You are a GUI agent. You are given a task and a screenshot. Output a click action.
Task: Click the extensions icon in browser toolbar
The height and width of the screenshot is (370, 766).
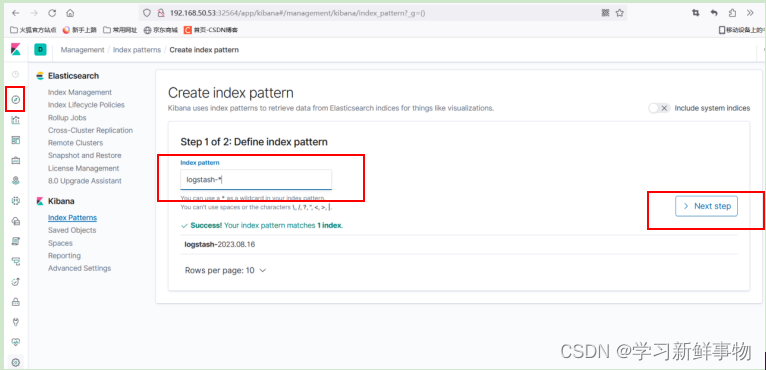click(732, 13)
